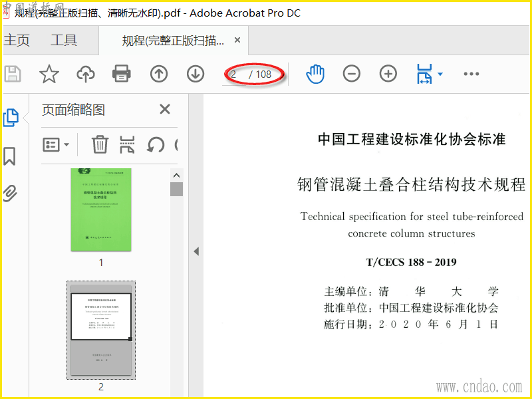The height and width of the screenshot is (399, 532).
Task: Click page label 2 under thumbnail
Action: click(x=101, y=387)
